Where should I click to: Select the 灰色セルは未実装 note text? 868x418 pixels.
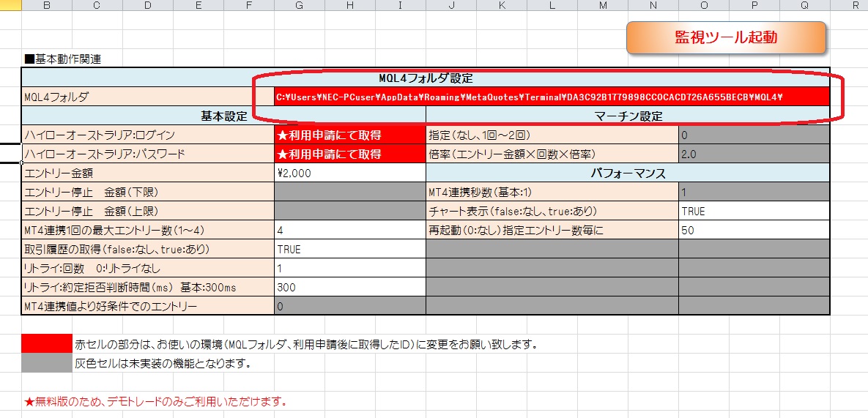[x=163, y=364]
